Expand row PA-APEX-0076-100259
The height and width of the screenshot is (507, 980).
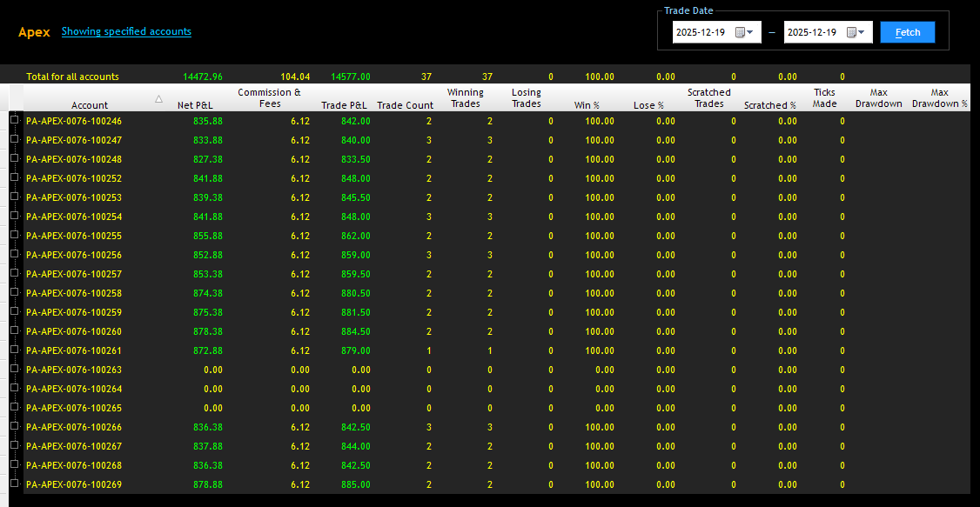tap(14, 311)
